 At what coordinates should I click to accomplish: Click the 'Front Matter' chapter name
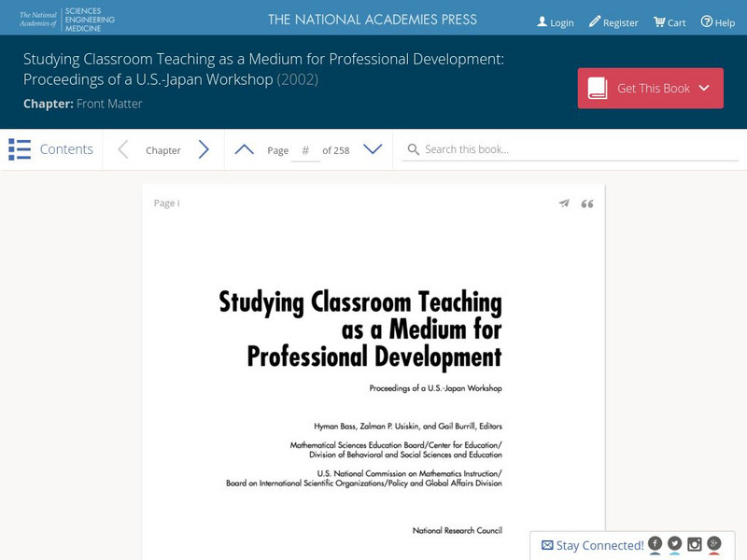(109, 104)
